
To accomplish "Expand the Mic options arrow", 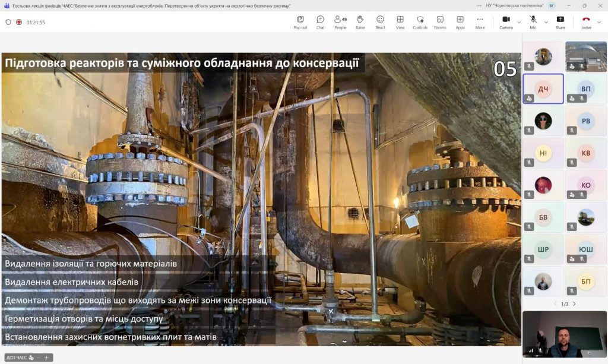I will [x=546, y=23].
